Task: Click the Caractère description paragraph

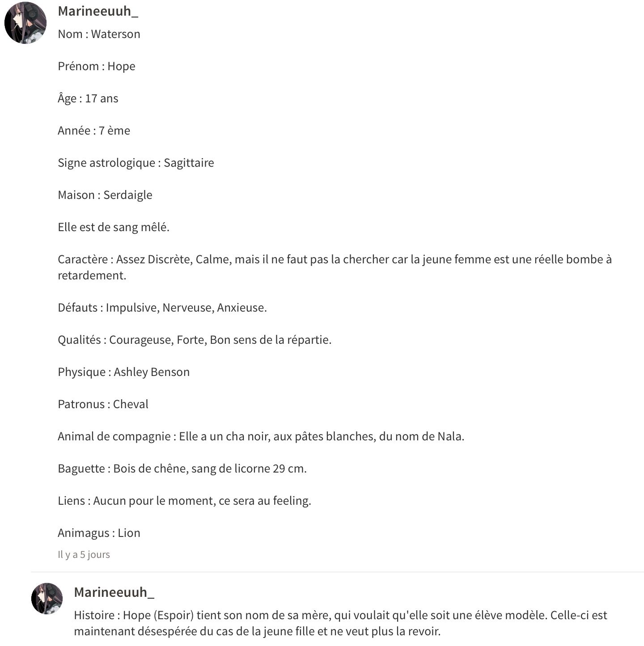Action: 335,267
